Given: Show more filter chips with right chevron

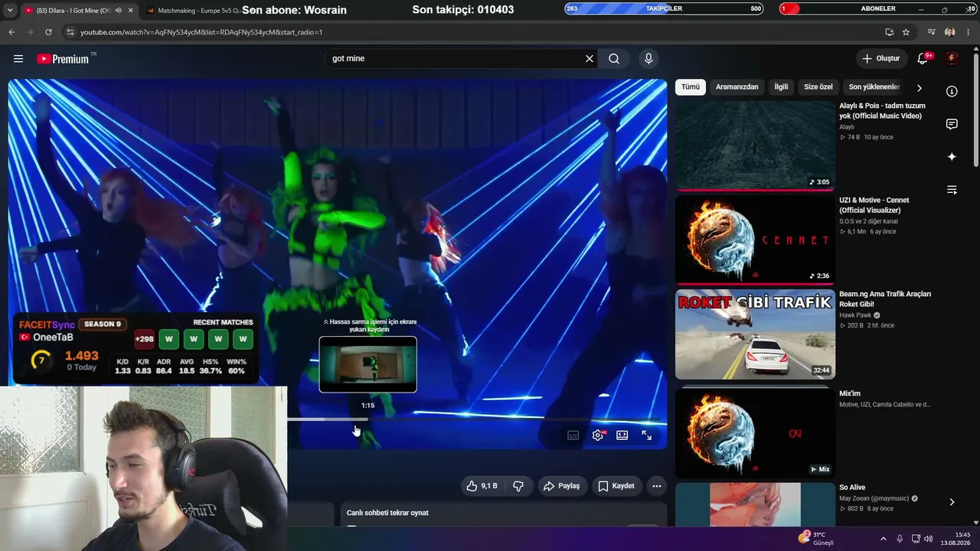Looking at the screenshot, I should [x=920, y=88].
